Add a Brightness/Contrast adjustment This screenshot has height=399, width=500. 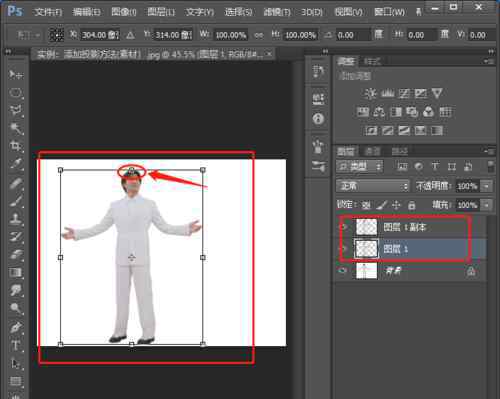370,94
